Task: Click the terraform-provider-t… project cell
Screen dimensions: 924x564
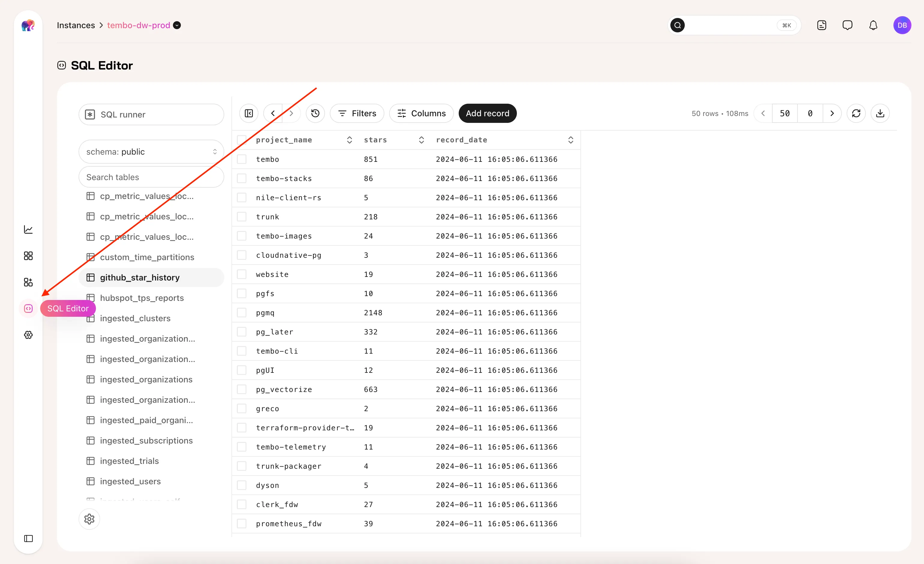Action: (x=305, y=428)
